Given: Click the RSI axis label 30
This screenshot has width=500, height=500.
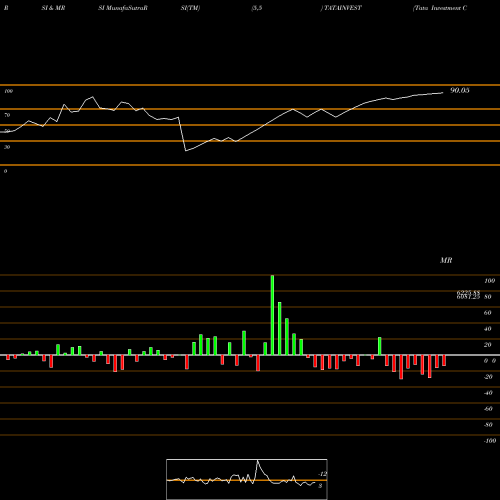Looking at the screenshot, I should pos(7,147).
